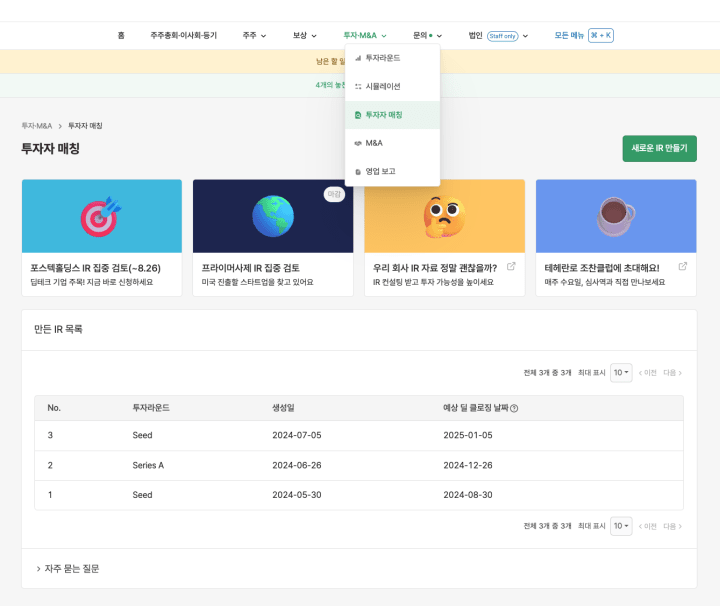The height and width of the screenshot is (606, 720).
Task: Click the bottom 이전 pagination link
Action: [647, 526]
